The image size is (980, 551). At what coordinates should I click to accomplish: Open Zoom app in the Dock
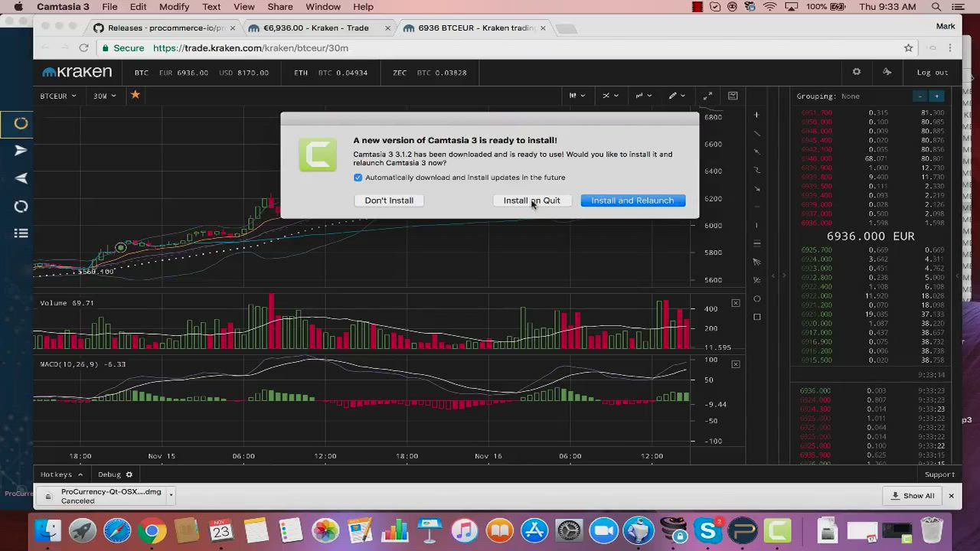603,530
